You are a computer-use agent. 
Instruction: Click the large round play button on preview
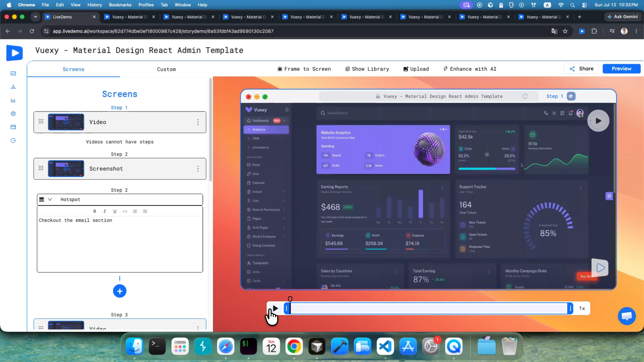(598, 121)
